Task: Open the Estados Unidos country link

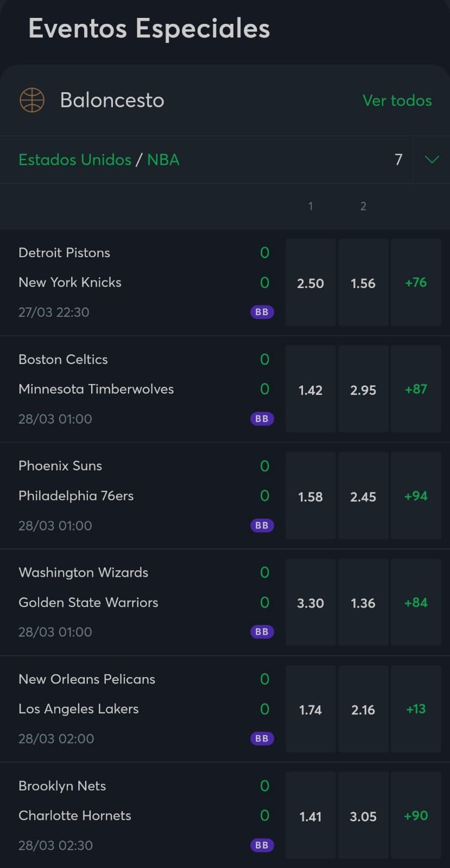Action: (x=75, y=159)
